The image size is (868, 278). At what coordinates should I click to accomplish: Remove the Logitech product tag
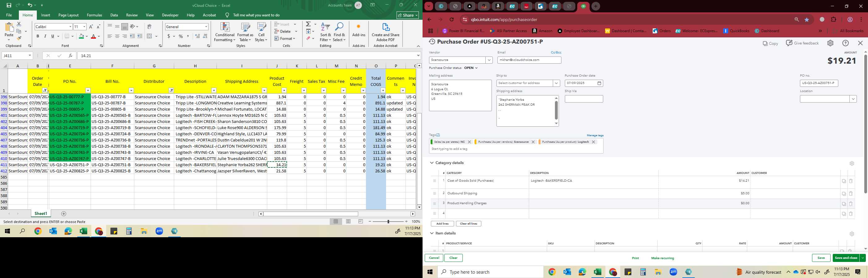(593, 142)
